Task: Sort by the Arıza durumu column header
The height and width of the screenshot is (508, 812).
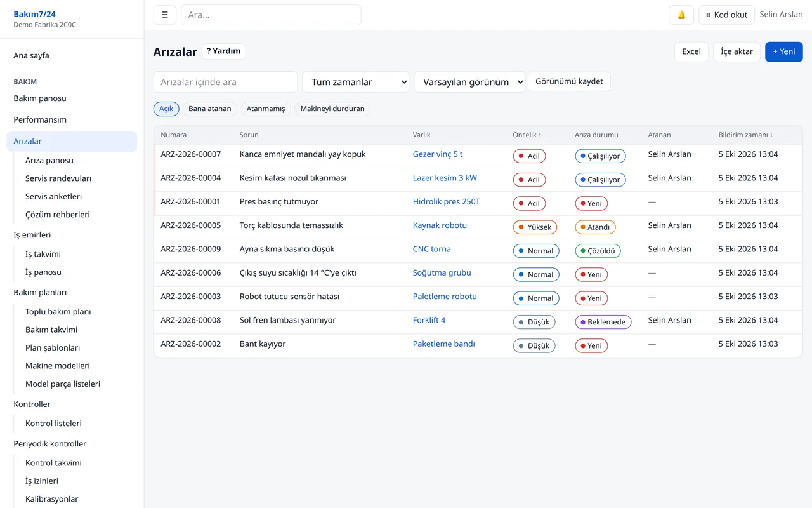Action: point(596,135)
